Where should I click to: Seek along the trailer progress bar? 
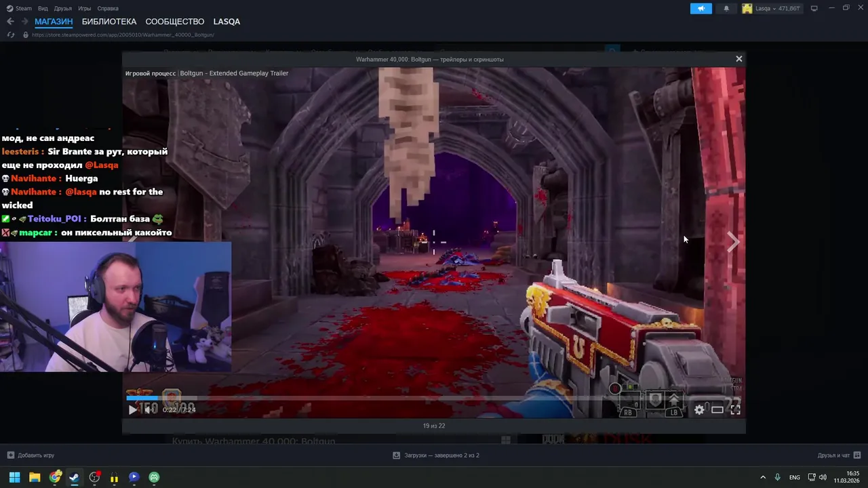pyautogui.click(x=434, y=398)
